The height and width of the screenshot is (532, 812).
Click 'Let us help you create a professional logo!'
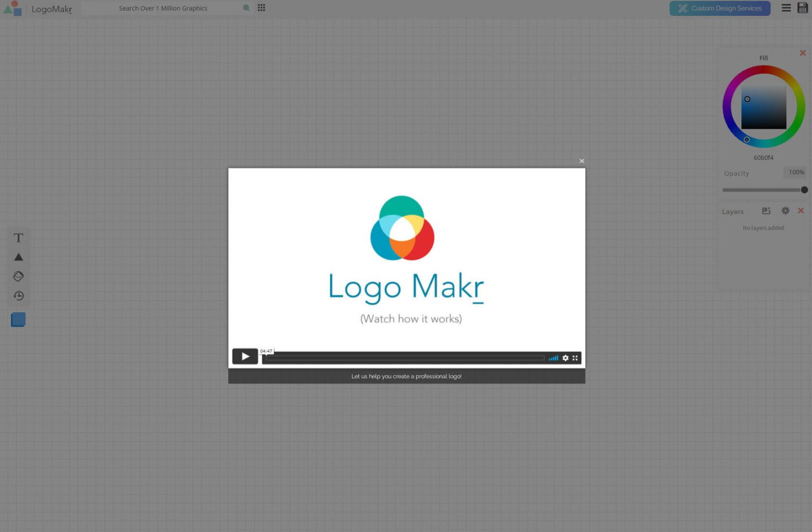pos(406,376)
